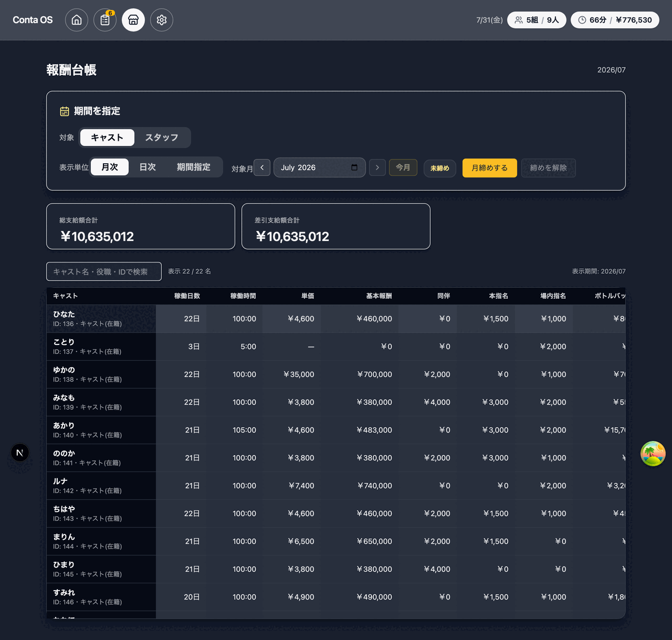Click the store icon in navigation bar

[133, 20]
